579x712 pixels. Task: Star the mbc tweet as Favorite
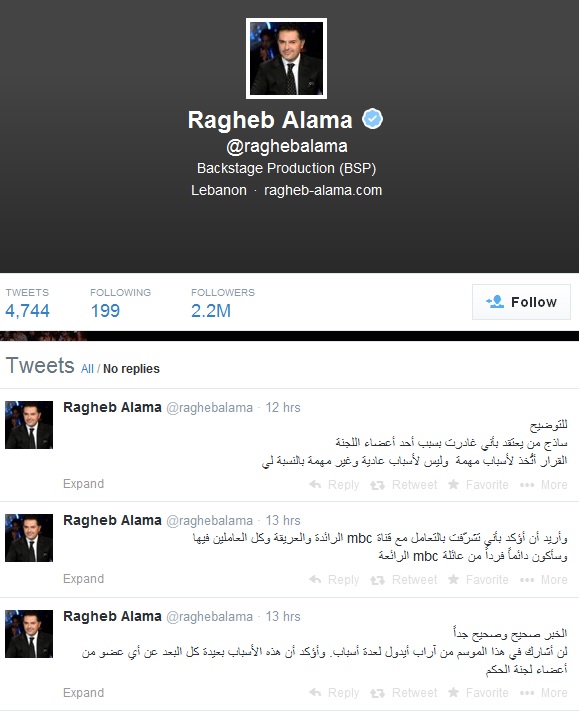tap(453, 579)
